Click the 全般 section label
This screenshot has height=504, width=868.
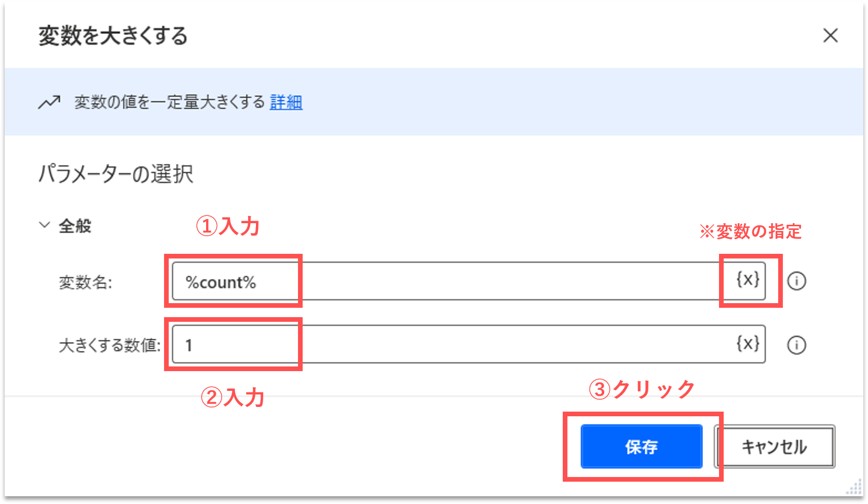pyautogui.click(x=75, y=226)
